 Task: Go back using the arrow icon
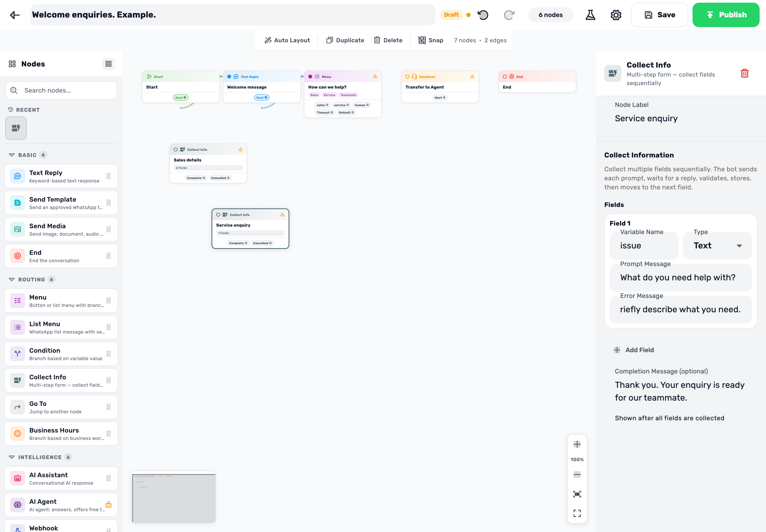click(x=15, y=15)
